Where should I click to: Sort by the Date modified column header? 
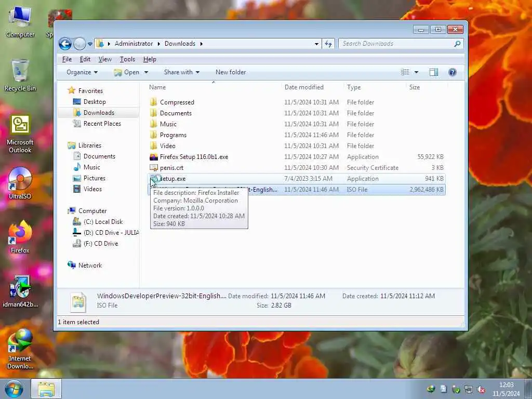pyautogui.click(x=303, y=87)
